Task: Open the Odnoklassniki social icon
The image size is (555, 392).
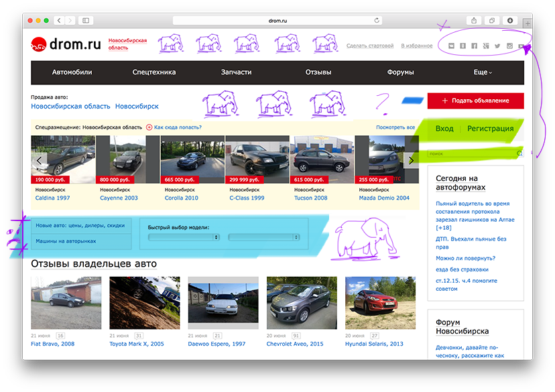Action: pyautogui.click(x=462, y=46)
